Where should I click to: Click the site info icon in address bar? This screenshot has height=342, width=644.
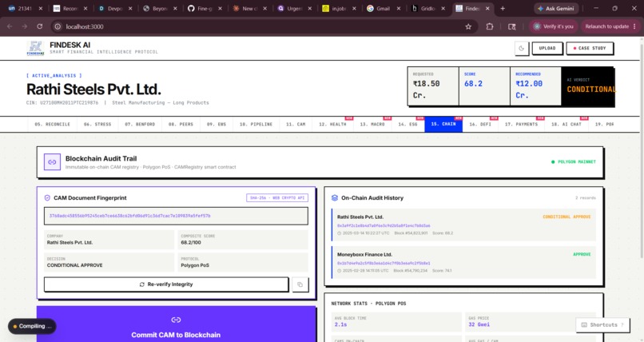click(58, 26)
